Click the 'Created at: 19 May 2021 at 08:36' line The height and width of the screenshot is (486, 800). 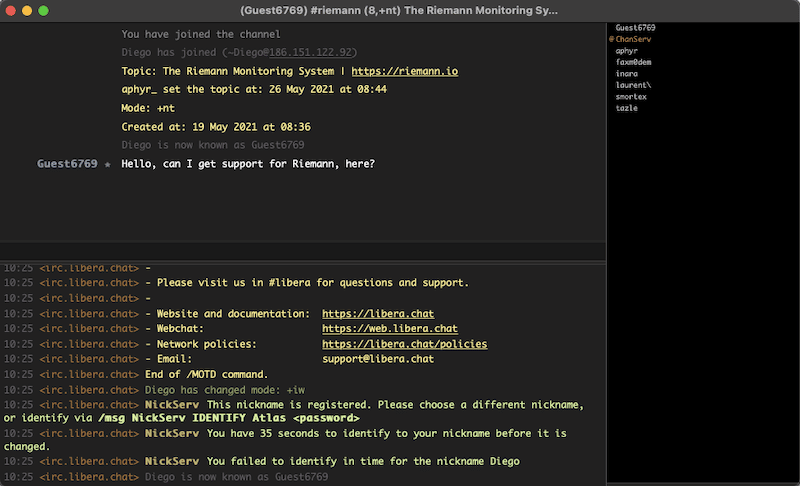(x=216, y=126)
